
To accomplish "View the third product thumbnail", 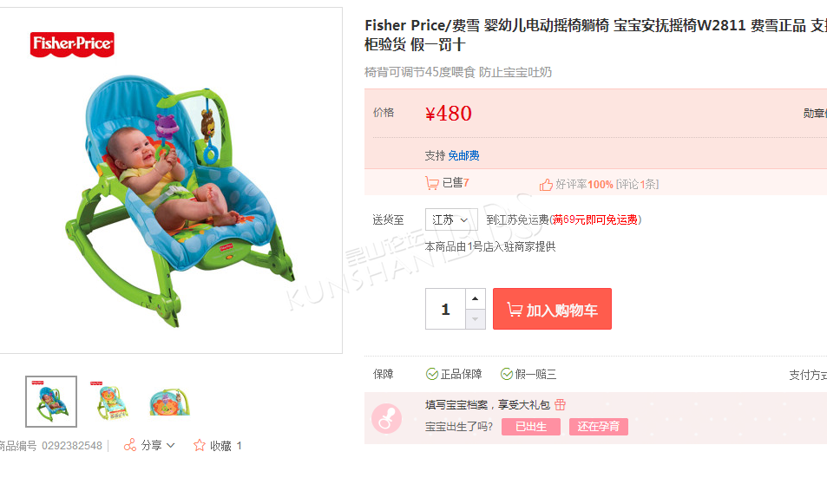I will tap(170, 402).
